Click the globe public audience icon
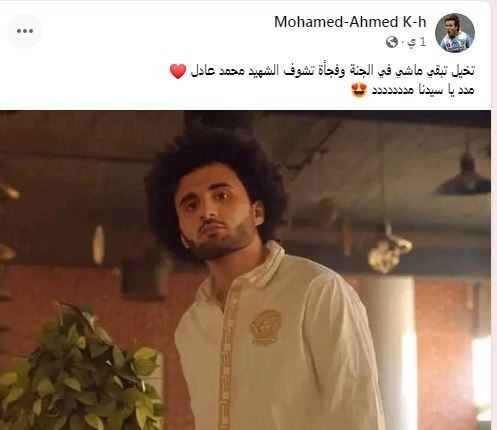The height and width of the screenshot is (430, 497). (x=392, y=42)
